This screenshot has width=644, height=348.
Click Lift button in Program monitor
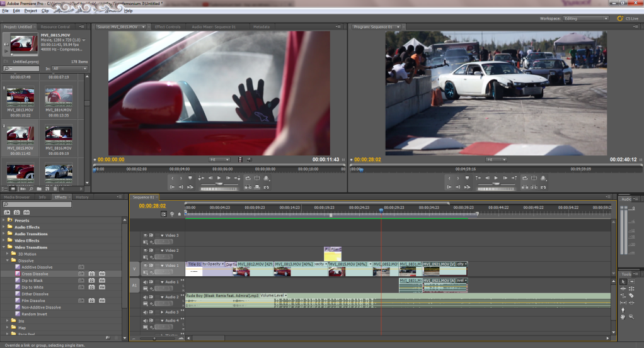525,187
